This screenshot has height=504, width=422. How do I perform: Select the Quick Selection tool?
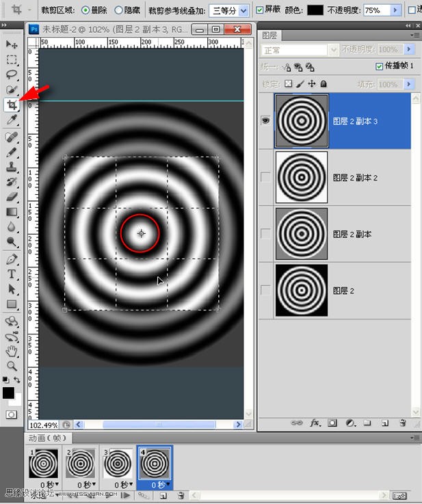pos(12,90)
